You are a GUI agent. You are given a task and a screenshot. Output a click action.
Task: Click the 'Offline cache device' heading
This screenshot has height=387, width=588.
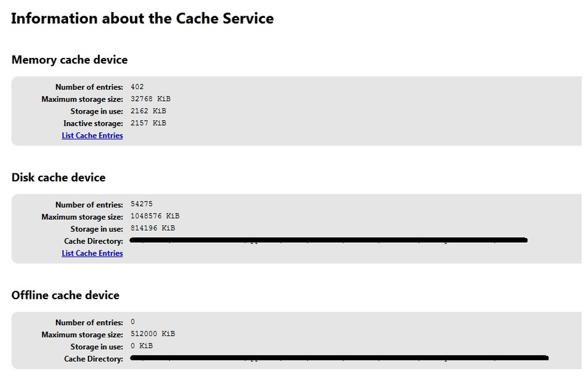click(x=65, y=295)
